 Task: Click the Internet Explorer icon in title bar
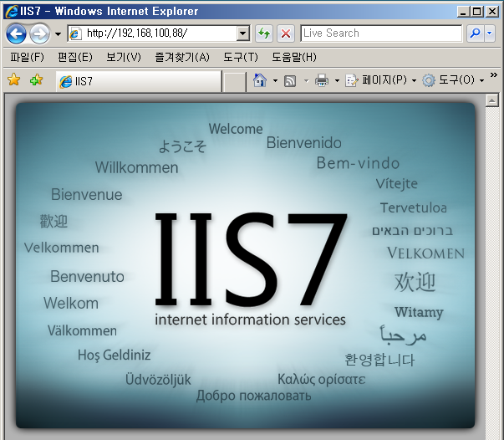pyautogui.click(x=12, y=12)
